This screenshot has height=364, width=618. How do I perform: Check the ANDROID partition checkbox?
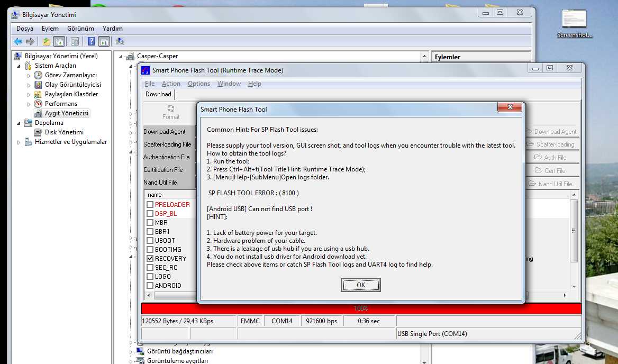click(x=150, y=285)
